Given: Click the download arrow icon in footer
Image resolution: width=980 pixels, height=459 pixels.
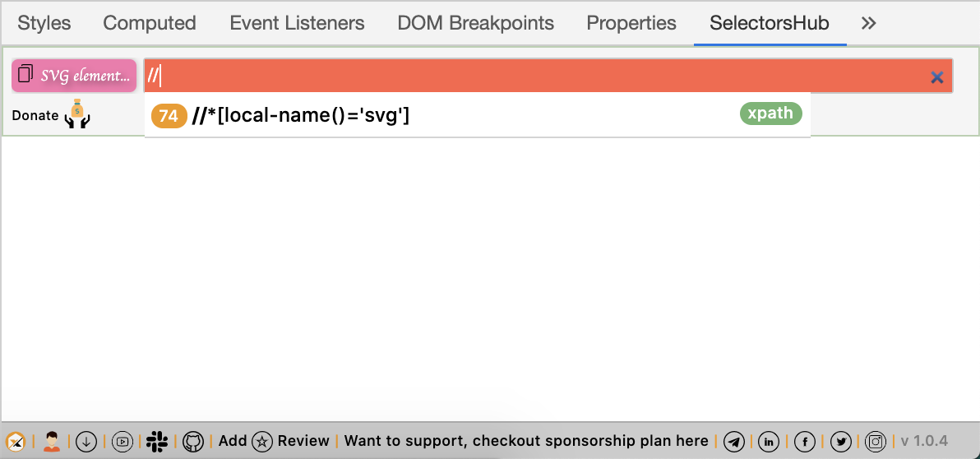Looking at the screenshot, I should [86, 442].
